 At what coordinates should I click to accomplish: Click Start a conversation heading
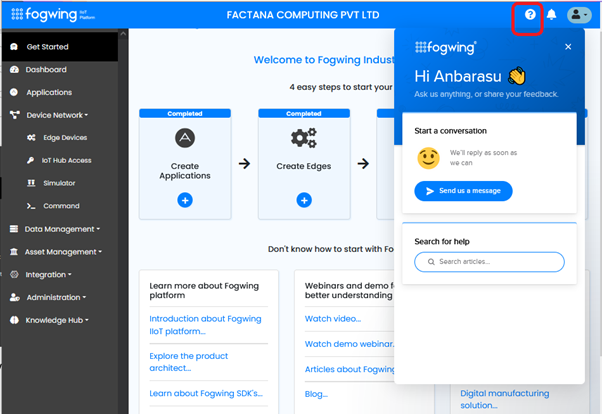pos(450,131)
